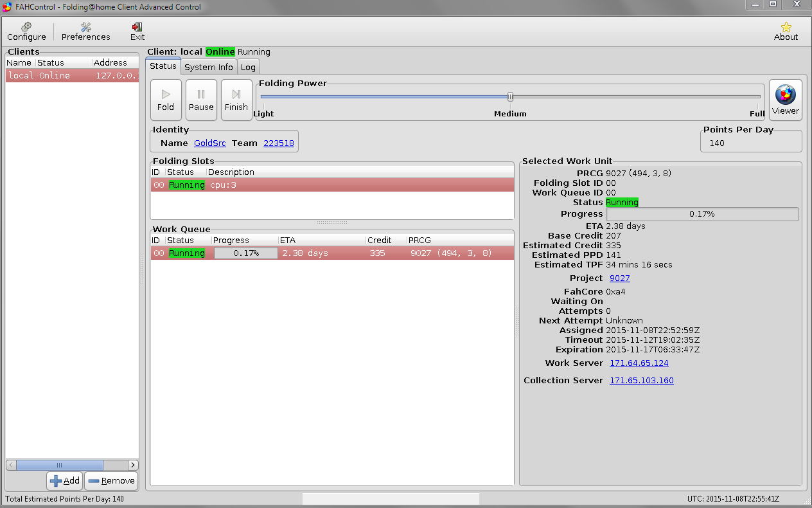
Task: Open the Configure toolbar item
Action: click(x=26, y=32)
